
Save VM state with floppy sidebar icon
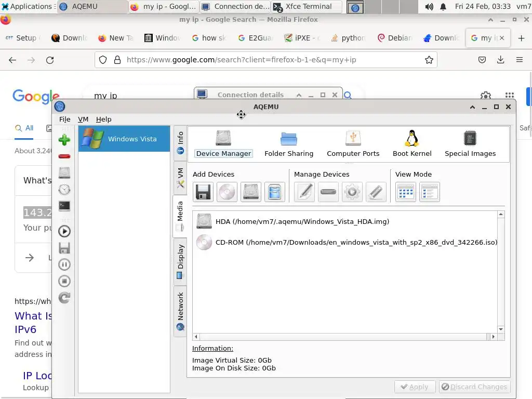(x=64, y=248)
